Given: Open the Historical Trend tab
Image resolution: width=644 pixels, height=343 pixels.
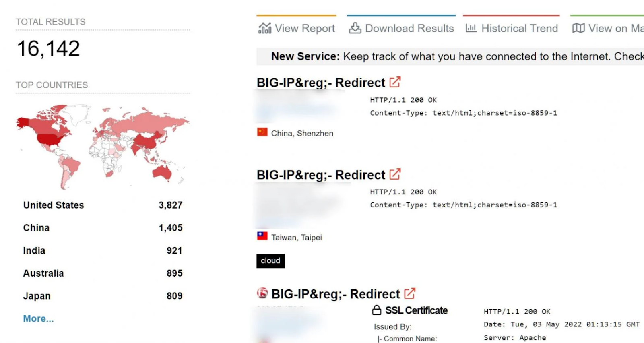Looking at the screenshot, I should tap(511, 28).
